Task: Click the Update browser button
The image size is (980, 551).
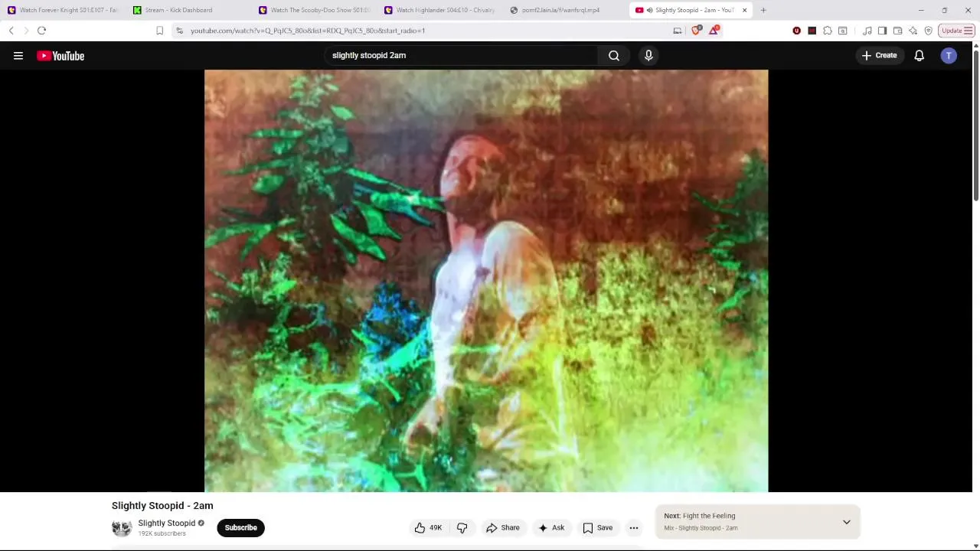Action: pos(957,31)
